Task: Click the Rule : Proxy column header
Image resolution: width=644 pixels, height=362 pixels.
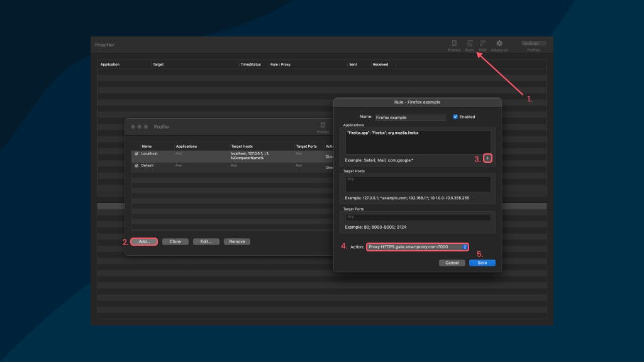Action: 280,65
